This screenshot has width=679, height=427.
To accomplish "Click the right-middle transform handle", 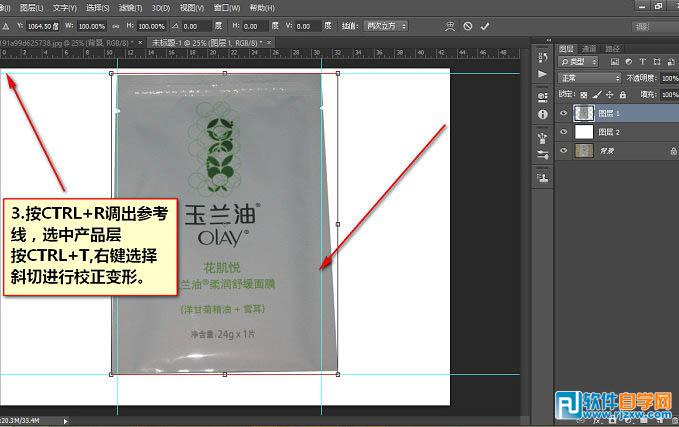I will tap(338, 224).
